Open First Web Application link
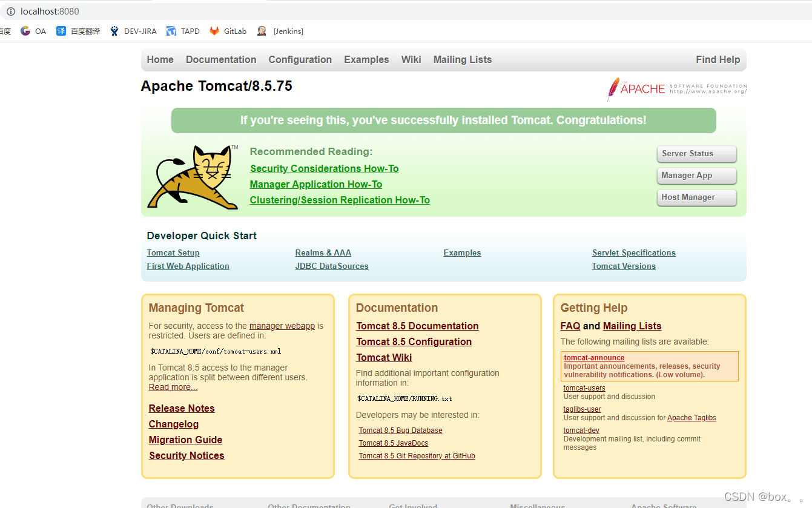812x508 pixels. tap(188, 266)
